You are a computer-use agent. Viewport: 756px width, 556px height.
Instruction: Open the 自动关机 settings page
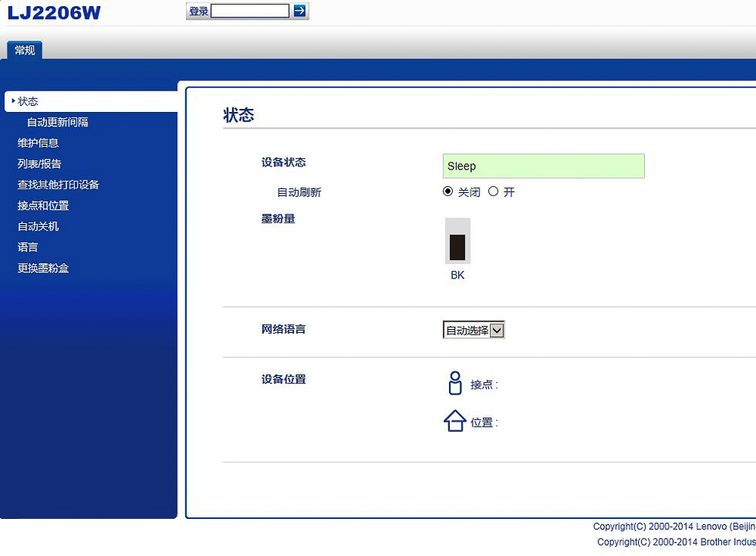click(x=38, y=225)
